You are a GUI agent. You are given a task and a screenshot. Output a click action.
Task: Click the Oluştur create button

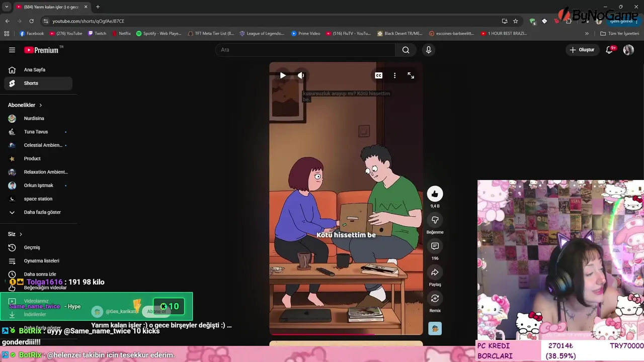582,50
